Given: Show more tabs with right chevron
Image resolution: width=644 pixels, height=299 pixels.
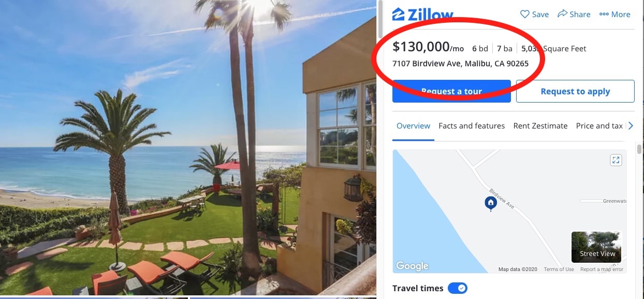Looking at the screenshot, I should click(x=631, y=126).
